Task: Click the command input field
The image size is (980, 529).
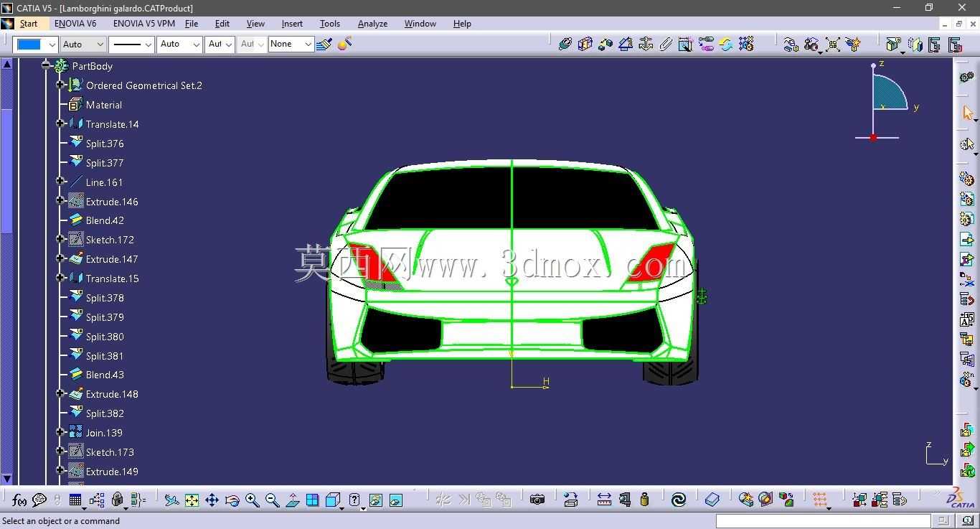Action: click(823, 521)
